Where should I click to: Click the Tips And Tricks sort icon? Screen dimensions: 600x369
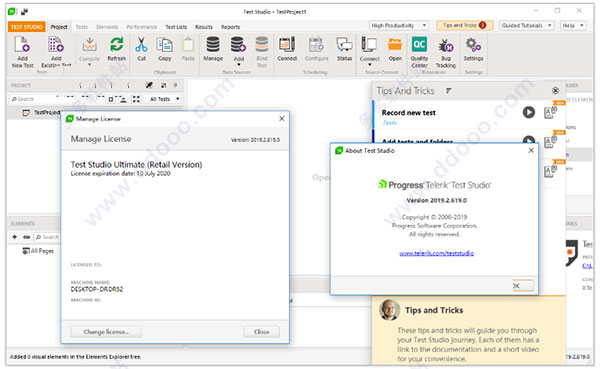pos(448,91)
